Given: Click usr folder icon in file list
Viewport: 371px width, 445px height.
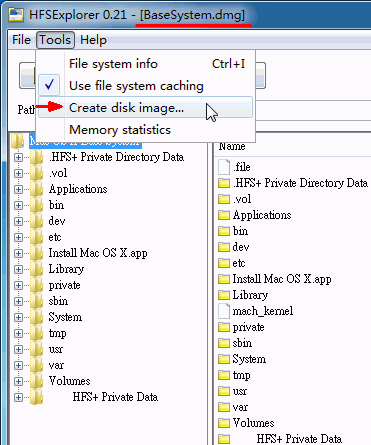Looking at the screenshot, I should (x=224, y=391).
